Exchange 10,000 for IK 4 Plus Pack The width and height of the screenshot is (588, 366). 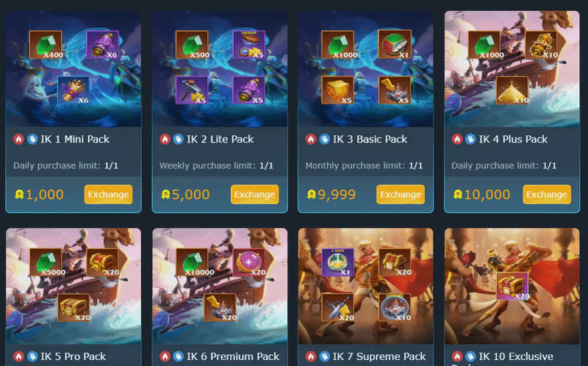(x=547, y=194)
